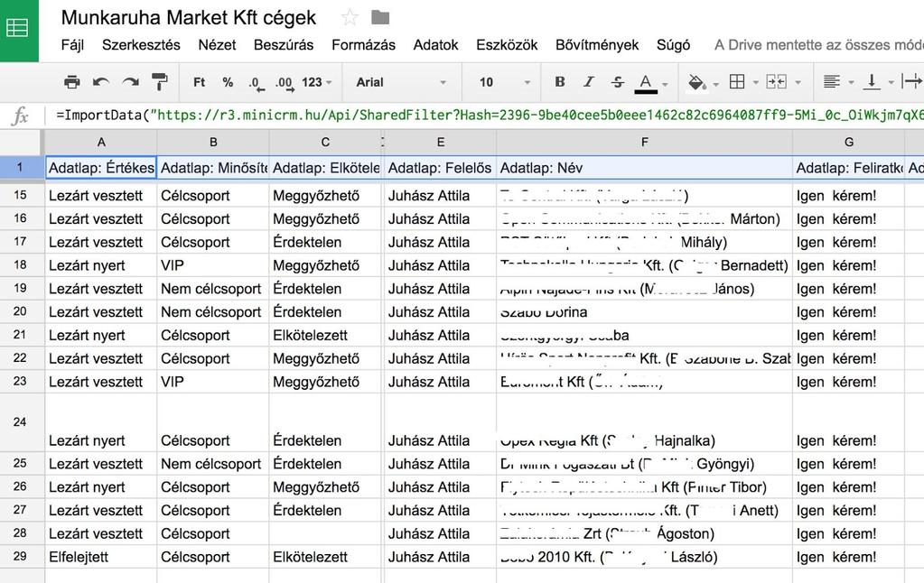The height and width of the screenshot is (583, 924).
Task: Open the Eszközök menu
Action: coord(507,45)
